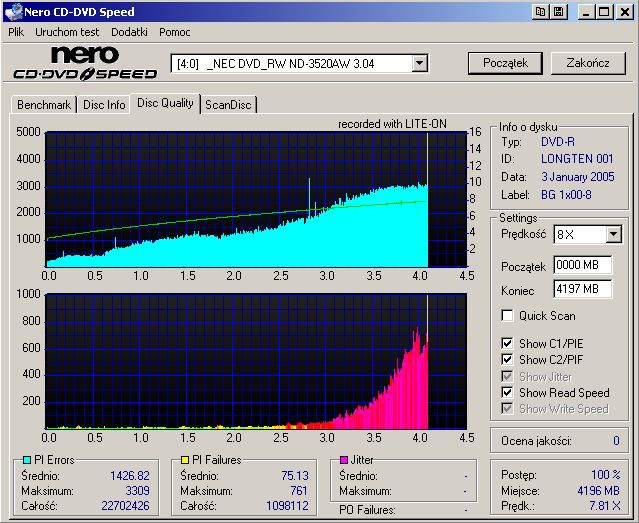
Task: Click the cyan PI Errors color swatch
Action: coord(27,460)
